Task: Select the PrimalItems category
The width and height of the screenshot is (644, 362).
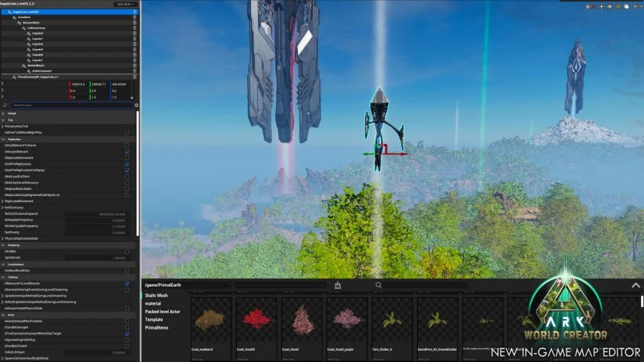Action: [x=157, y=328]
